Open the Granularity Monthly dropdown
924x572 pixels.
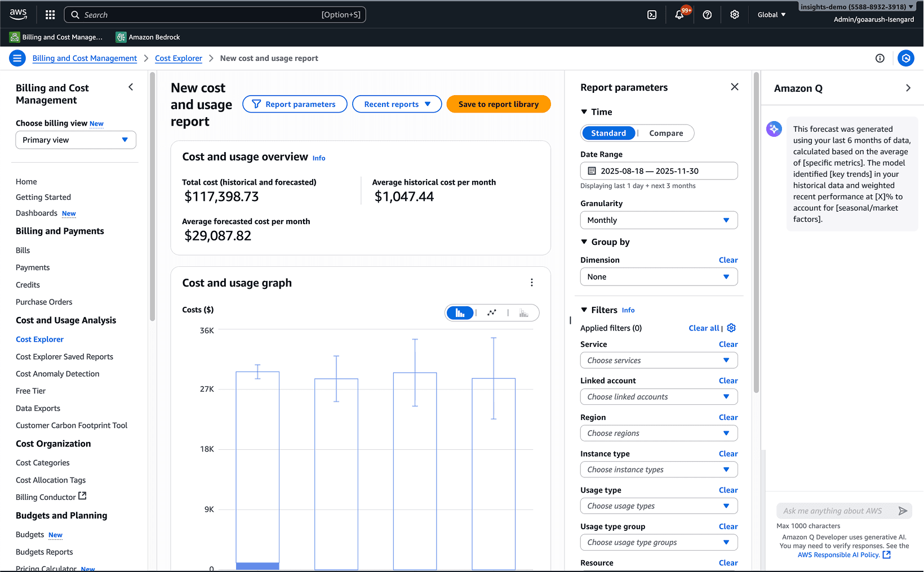pos(659,220)
